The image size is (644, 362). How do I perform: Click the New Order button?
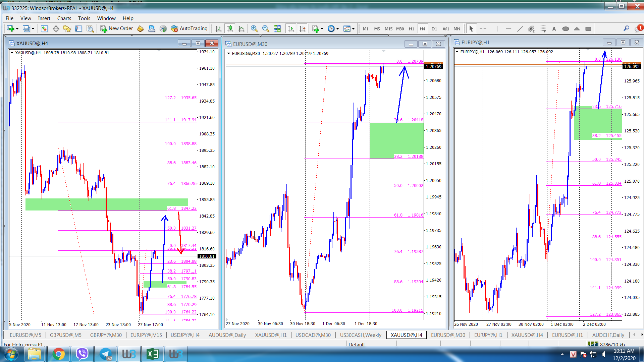[117, 29]
